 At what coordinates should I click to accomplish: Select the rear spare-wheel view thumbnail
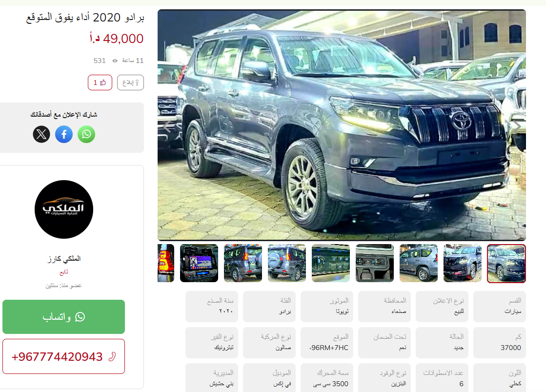coord(287,263)
